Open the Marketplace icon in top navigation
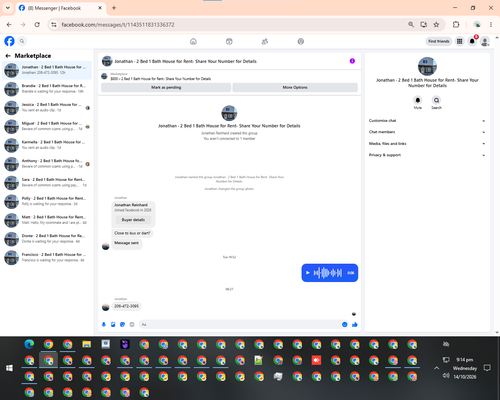 pos(229,41)
